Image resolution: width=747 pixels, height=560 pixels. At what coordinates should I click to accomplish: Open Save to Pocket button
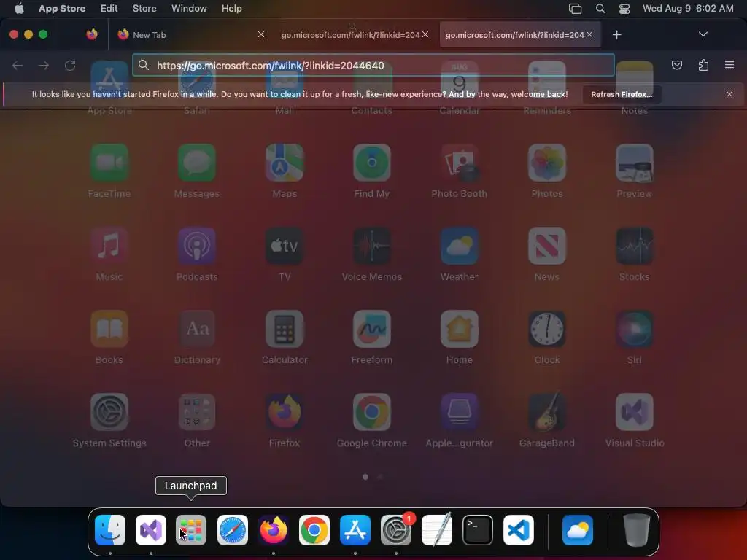point(676,65)
